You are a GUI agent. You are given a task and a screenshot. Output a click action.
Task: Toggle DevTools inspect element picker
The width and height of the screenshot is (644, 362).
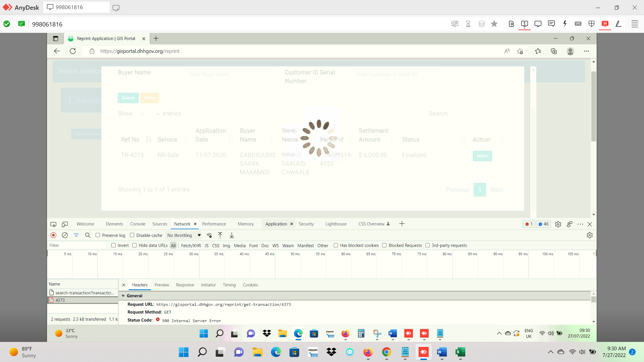(x=53, y=224)
